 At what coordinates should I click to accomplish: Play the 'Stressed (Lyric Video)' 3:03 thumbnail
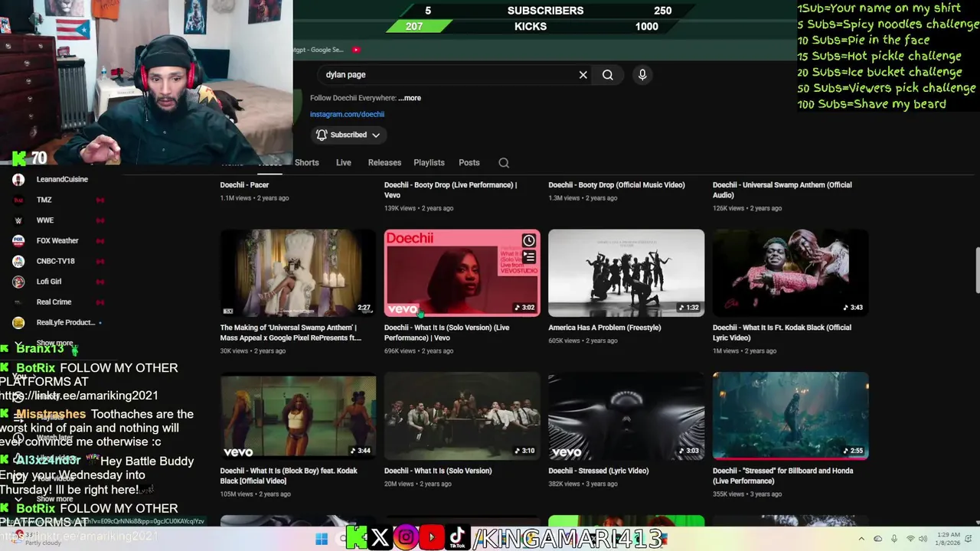click(x=626, y=416)
